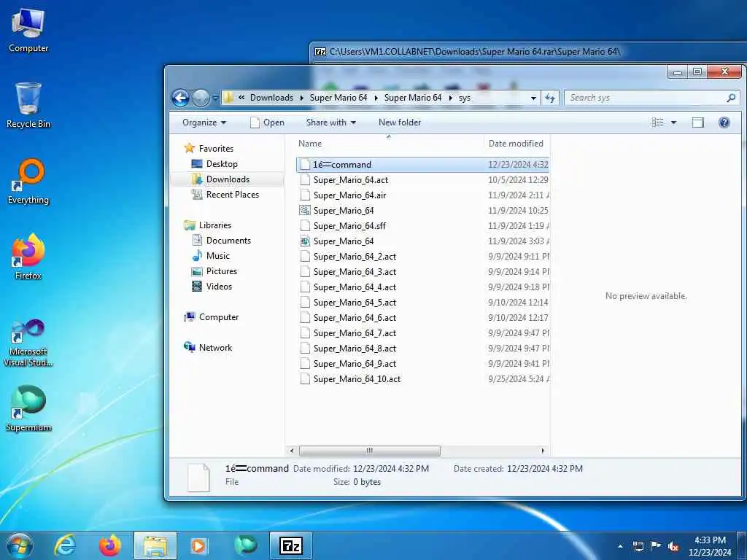This screenshot has height=560, width=747.
Task: Click right arrow of horizontal scrollbar
Action: [543, 451]
